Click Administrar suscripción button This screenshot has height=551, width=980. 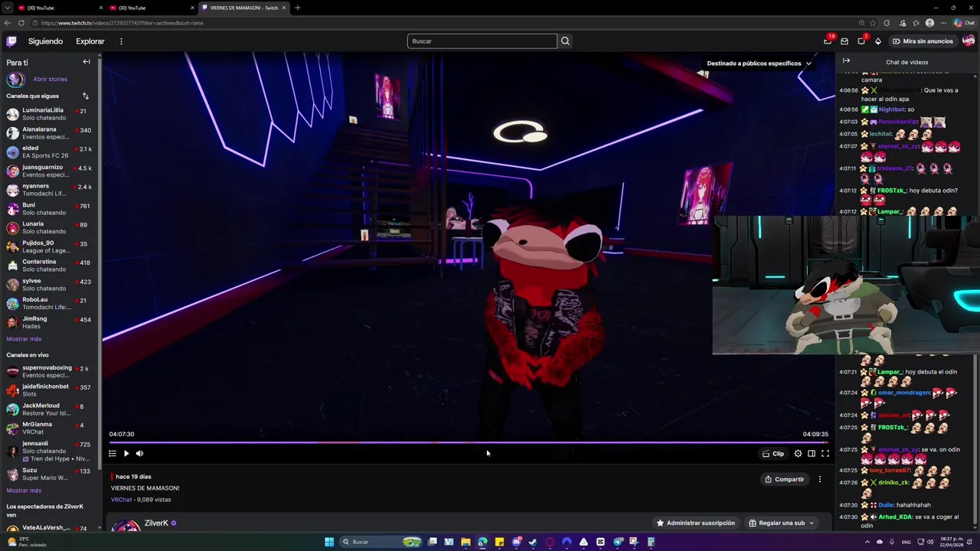click(x=695, y=523)
